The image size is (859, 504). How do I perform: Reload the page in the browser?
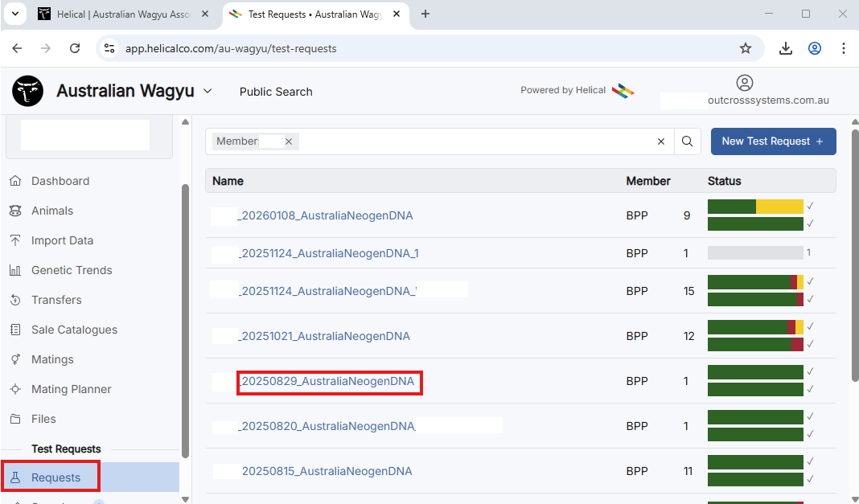coord(75,48)
